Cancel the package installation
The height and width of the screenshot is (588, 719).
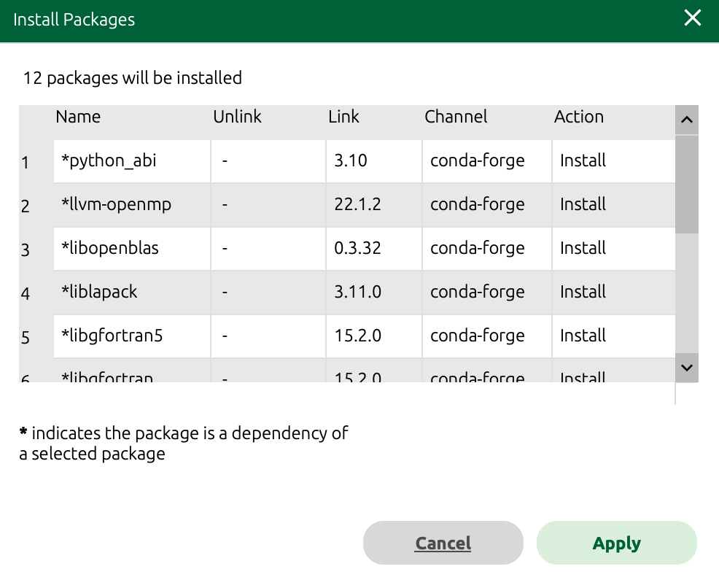[x=443, y=543]
